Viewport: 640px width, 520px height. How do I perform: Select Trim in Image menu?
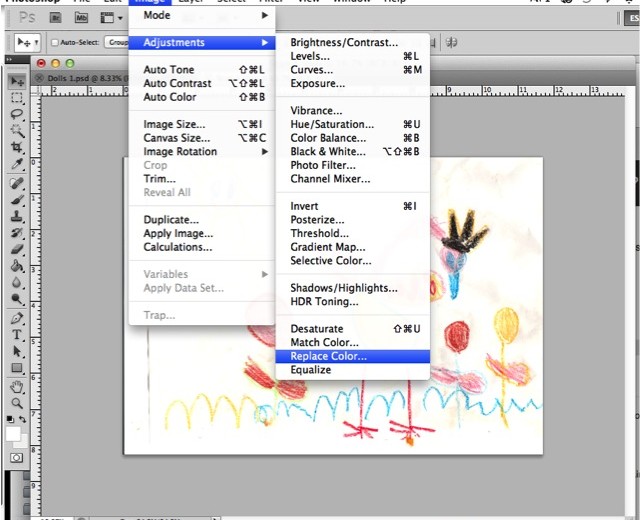pyautogui.click(x=202, y=179)
